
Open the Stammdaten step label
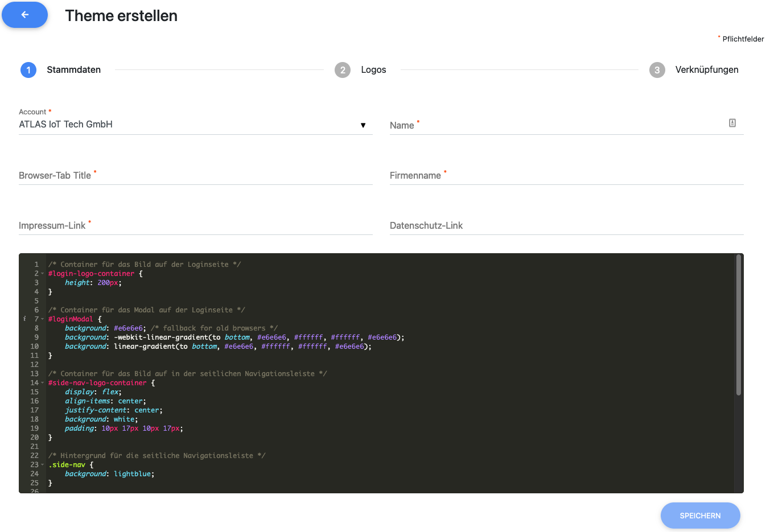click(x=73, y=70)
